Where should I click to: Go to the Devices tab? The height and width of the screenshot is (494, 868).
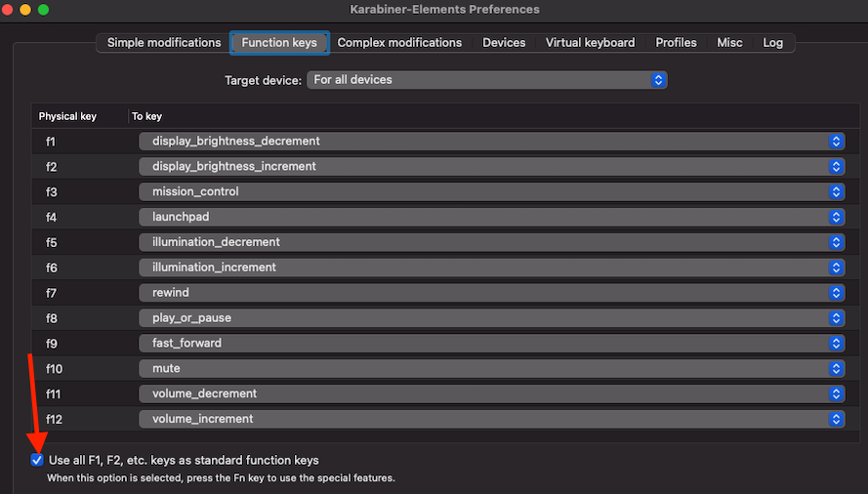tap(504, 43)
